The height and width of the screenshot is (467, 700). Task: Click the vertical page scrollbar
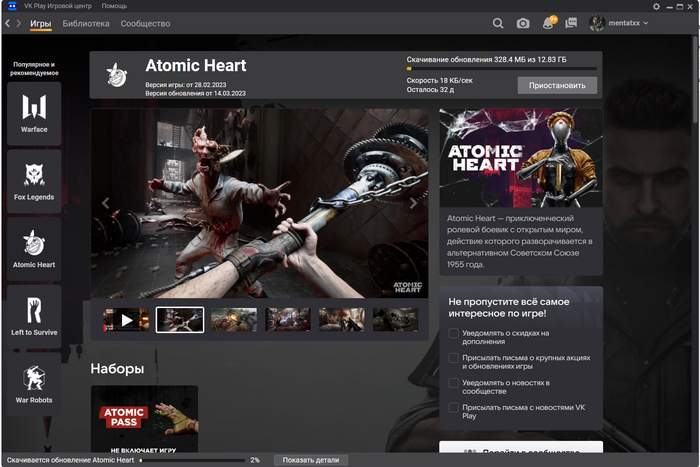point(695,80)
